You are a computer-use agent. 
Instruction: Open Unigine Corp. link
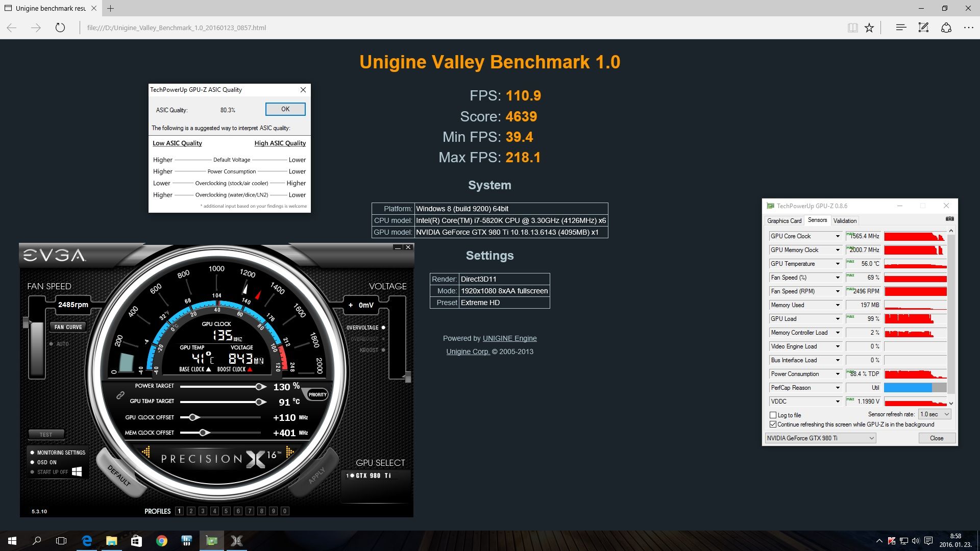468,352
